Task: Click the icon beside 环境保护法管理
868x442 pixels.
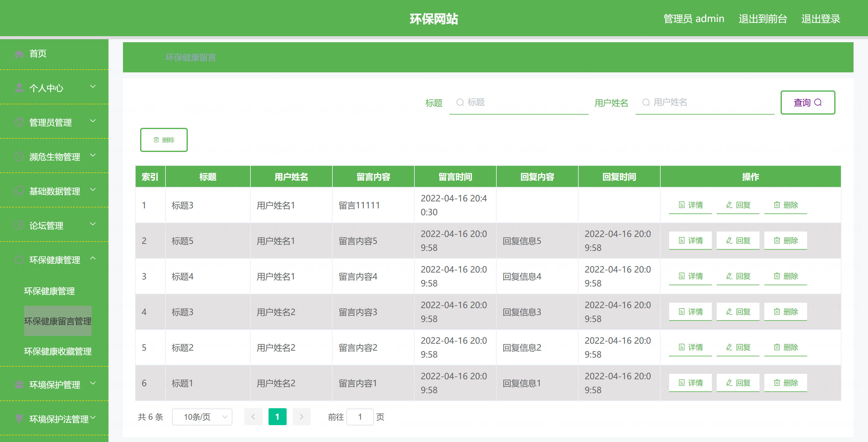Action: (x=19, y=419)
